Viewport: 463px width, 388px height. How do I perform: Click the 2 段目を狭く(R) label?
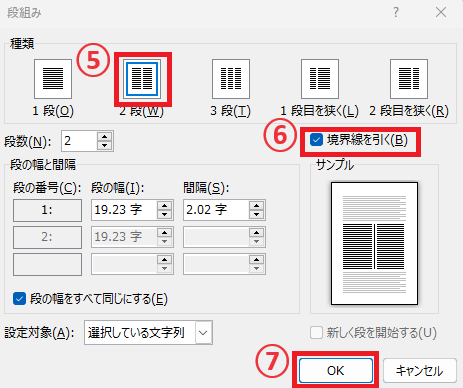point(409,111)
